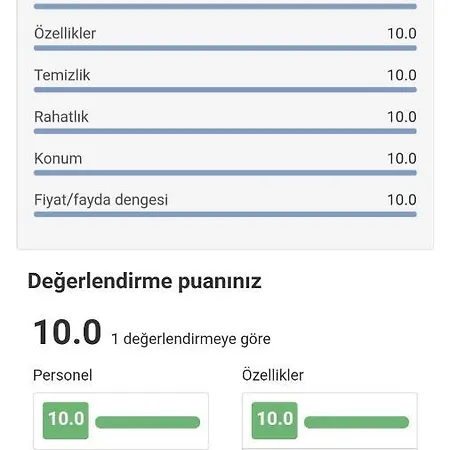Click the Özellikler rating bar in top list
The height and width of the screenshot is (450, 450).
[225, 48]
